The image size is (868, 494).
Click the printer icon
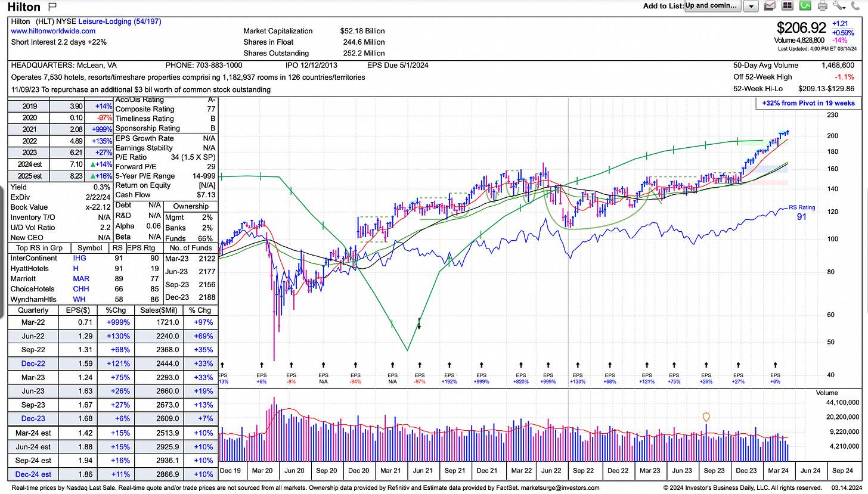click(x=823, y=6)
